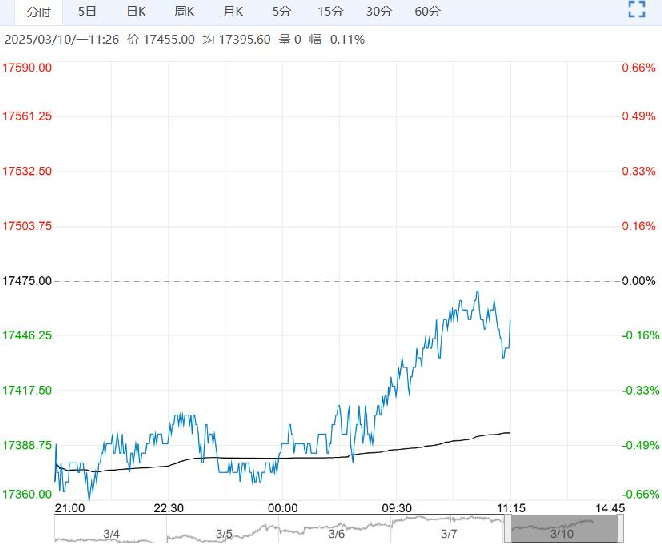Pick the 3/7 day in navigator
Screen dimensions: 662x546
(448, 530)
